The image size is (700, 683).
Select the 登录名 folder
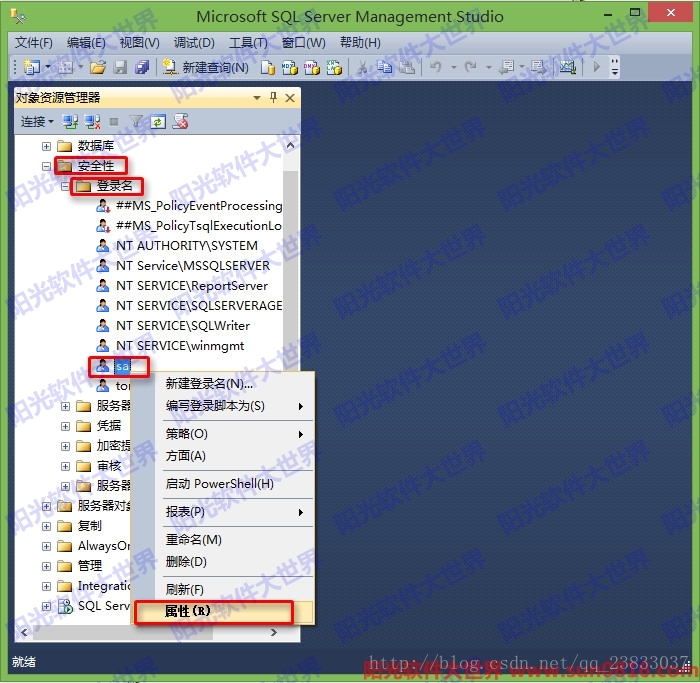click(x=114, y=186)
